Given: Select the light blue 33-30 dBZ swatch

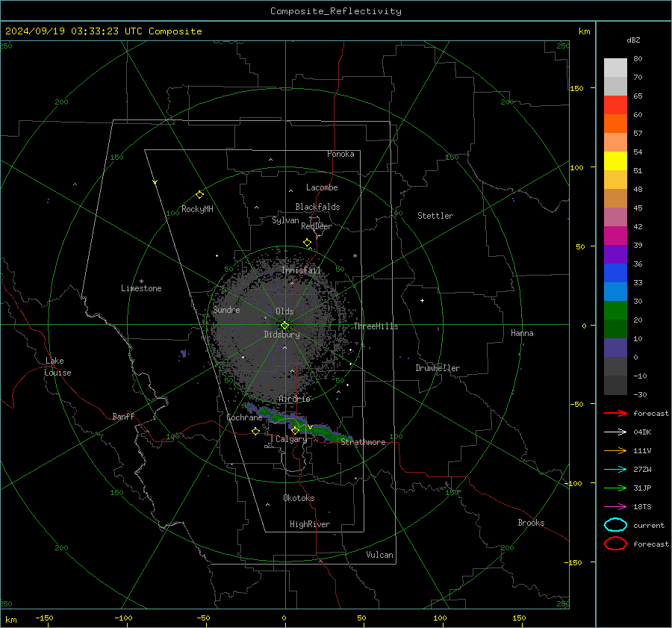Looking at the screenshot, I should [x=615, y=291].
